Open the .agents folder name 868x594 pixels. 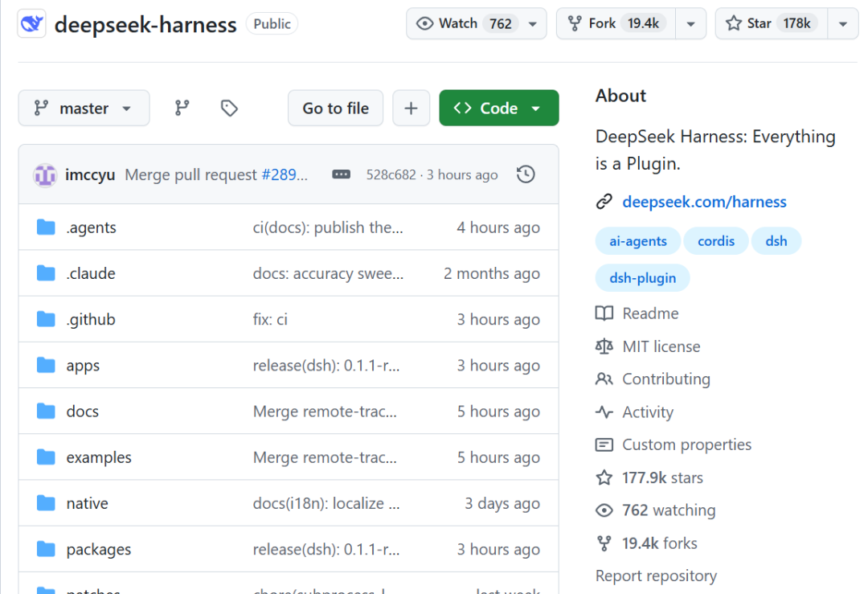point(91,227)
